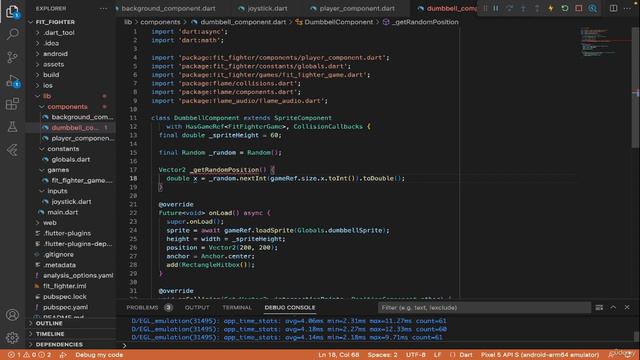Click the debug console filter field
This screenshot has height=360, width=640.
click(484, 307)
